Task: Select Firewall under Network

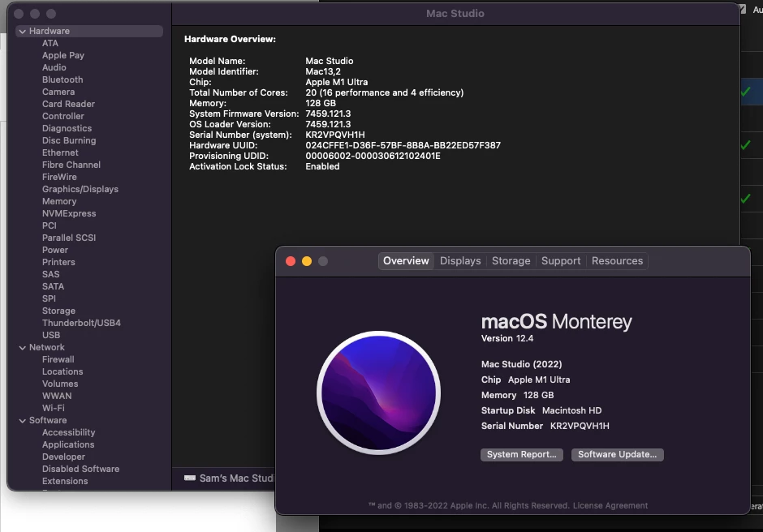Action: click(58, 359)
